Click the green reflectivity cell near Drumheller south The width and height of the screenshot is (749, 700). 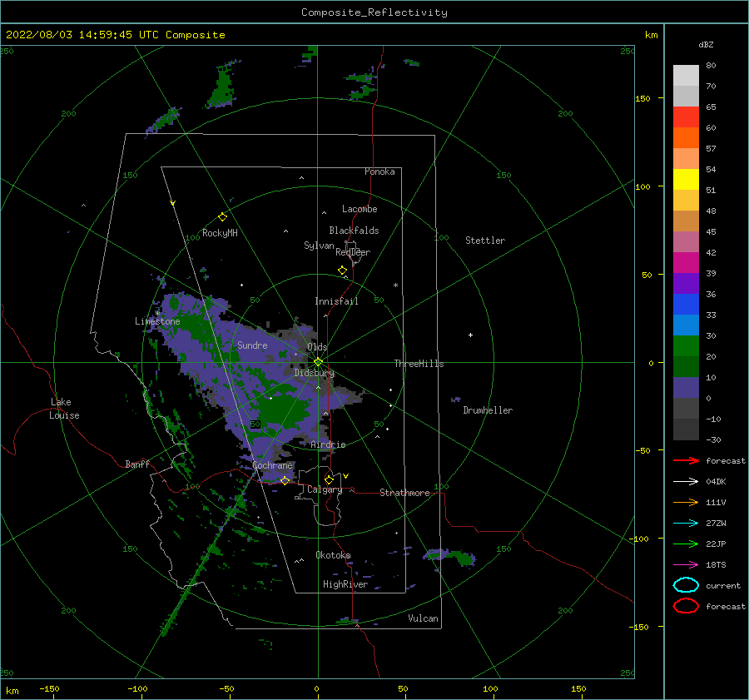point(463,557)
